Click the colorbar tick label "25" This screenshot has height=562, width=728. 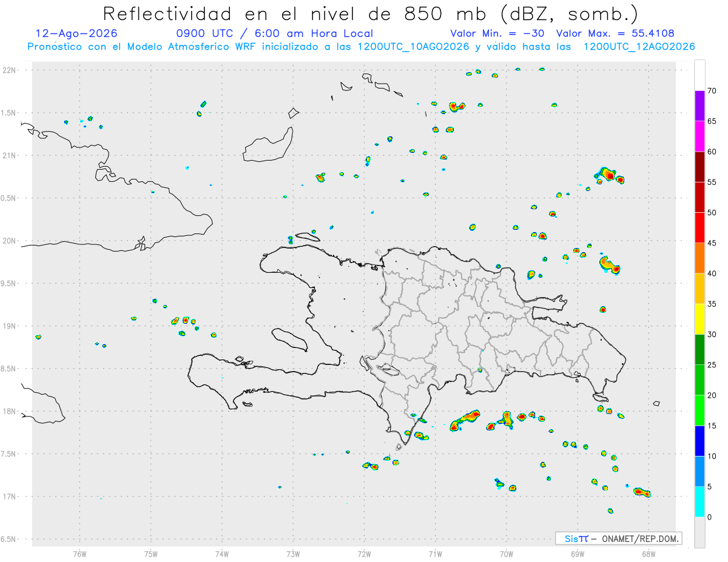(x=711, y=365)
